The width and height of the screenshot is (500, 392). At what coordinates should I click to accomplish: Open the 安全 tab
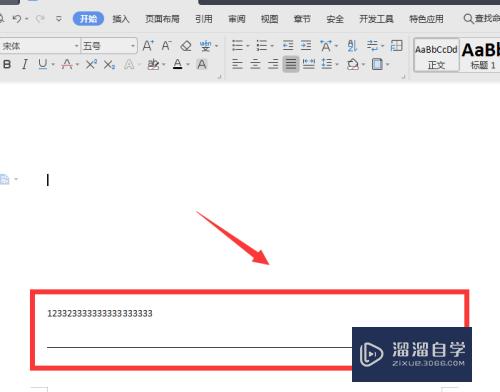click(x=335, y=19)
